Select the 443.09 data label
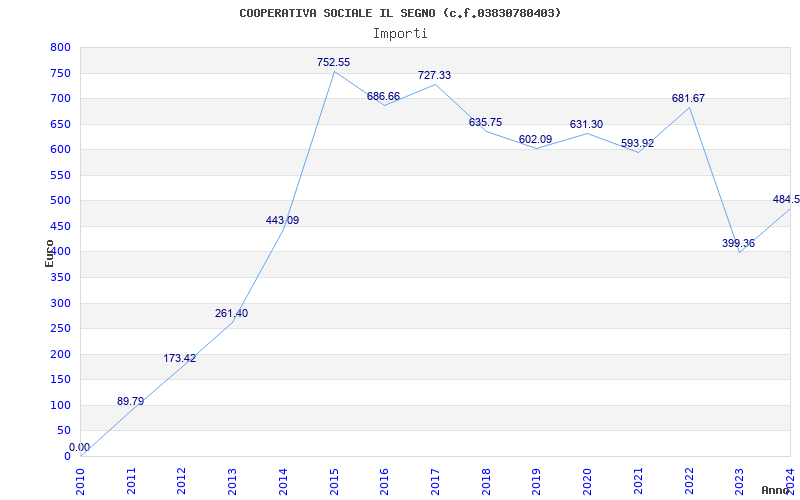 [282, 220]
